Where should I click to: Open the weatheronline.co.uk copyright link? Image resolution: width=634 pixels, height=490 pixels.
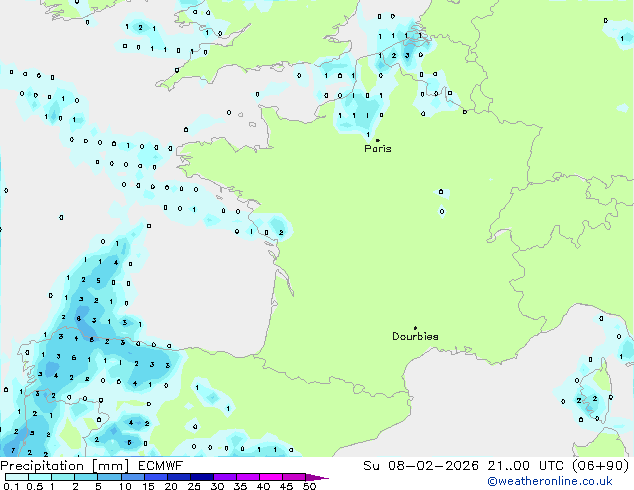pos(550,481)
